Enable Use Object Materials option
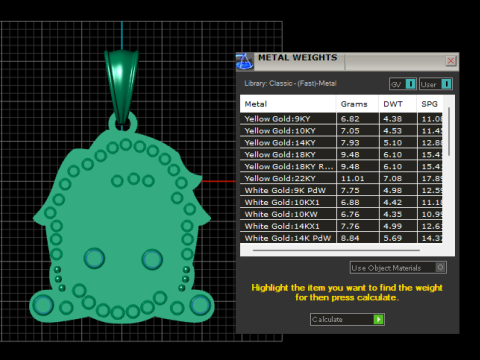The image size is (480, 360). coord(398,268)
